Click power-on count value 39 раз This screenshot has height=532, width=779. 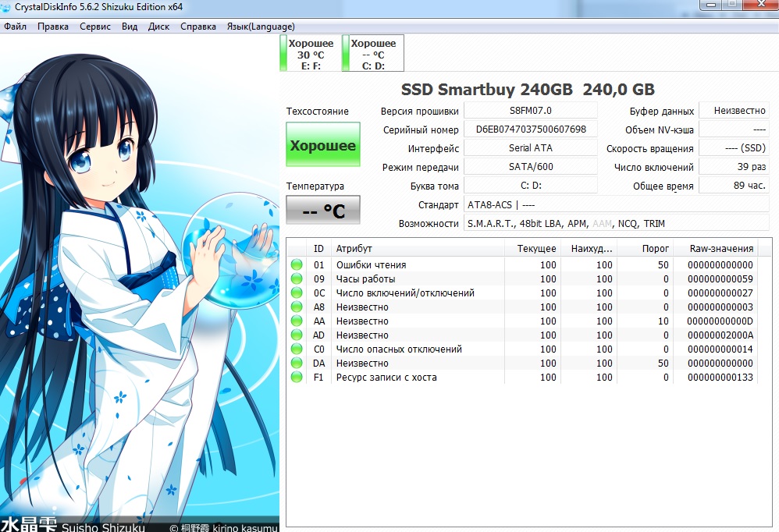pos(734,167)
